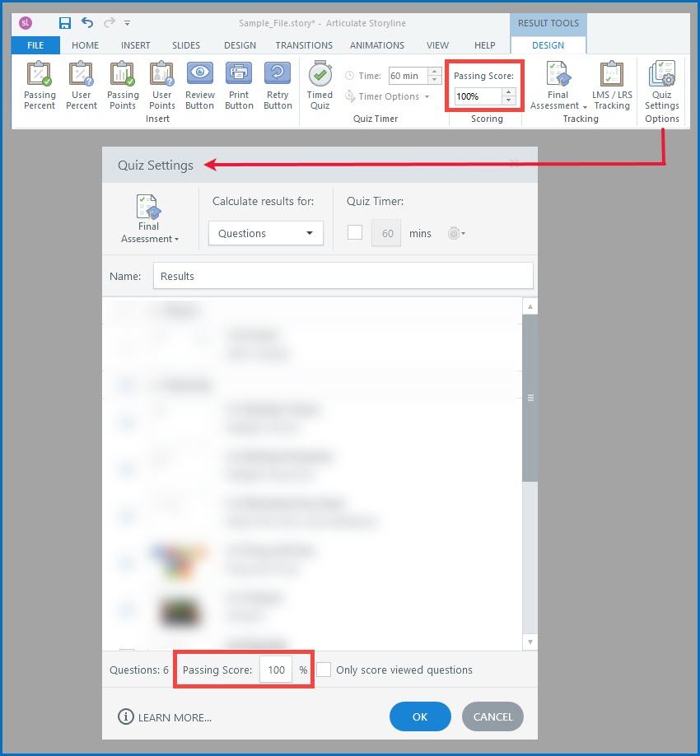700x756 pixels.
Task: Open the main DESIGN tab beside SLIDES
Action: coord(240,45)
